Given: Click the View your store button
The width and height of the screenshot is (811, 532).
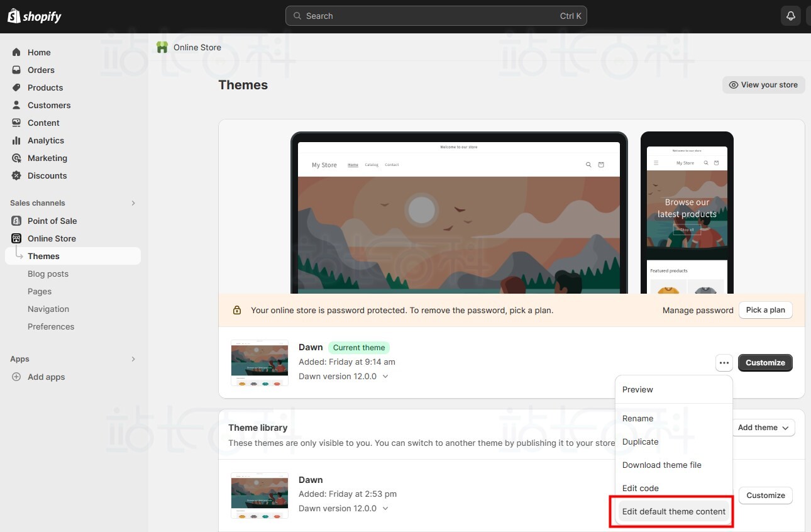Looking at the screenshot, I should pyautogui.click(x=764, y=85).
